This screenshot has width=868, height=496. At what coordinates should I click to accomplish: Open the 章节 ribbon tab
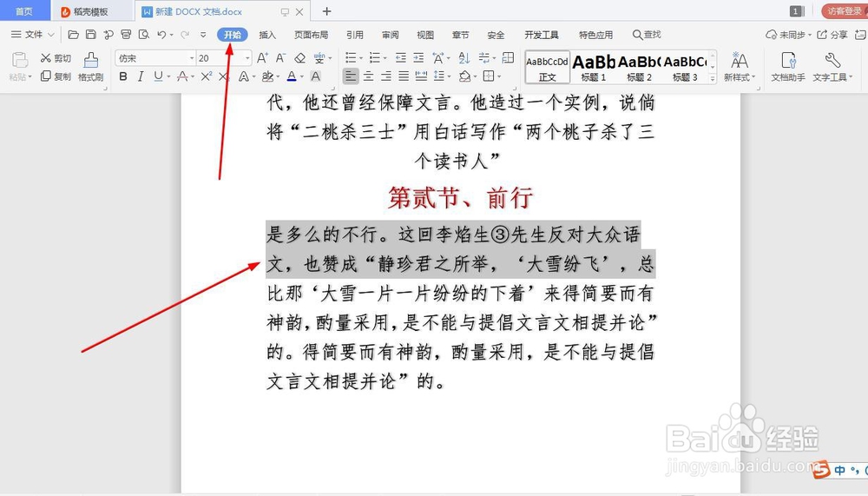click(x=461, y=35)
